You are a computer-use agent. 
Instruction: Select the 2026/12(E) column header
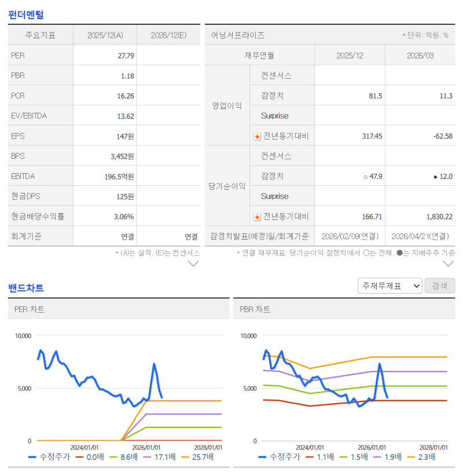coord(168,35)
